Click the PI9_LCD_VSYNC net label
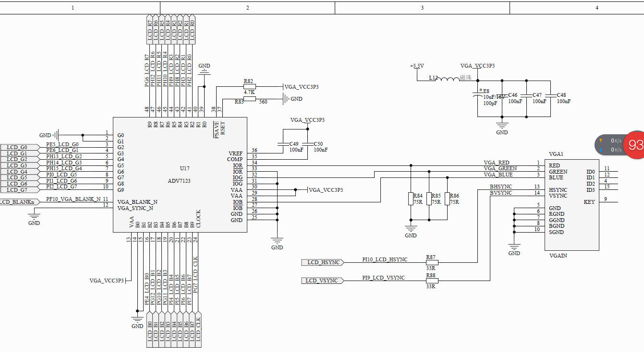The image size is (644, 352). (383, 278)
